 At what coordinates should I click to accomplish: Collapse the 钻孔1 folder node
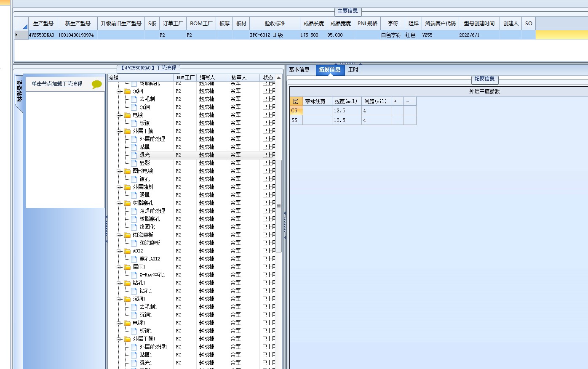119,283
